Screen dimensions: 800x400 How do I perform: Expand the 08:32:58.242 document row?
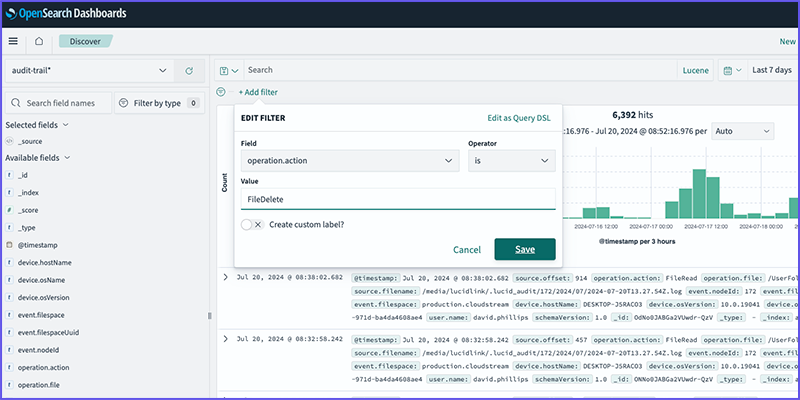click(226, 338)
